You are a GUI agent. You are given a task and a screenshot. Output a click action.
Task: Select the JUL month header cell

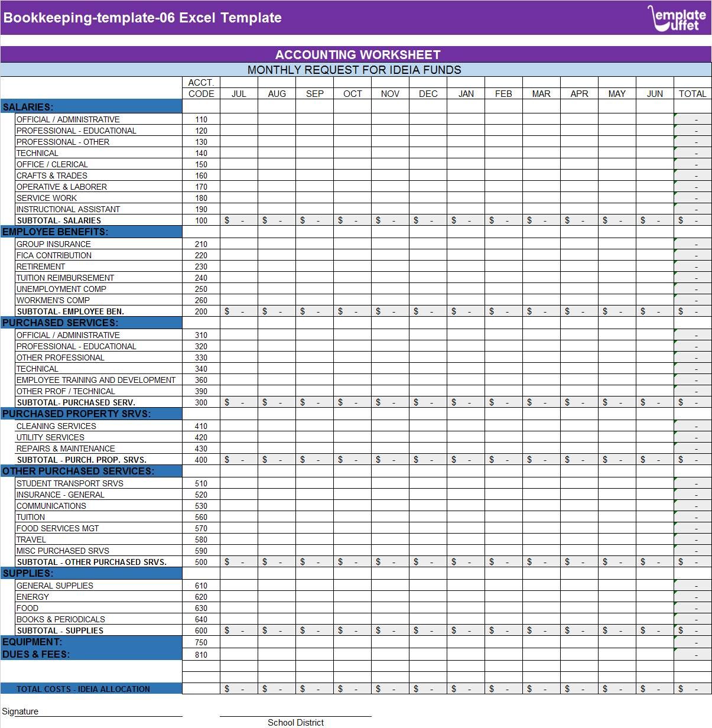[x=239, y=93]
